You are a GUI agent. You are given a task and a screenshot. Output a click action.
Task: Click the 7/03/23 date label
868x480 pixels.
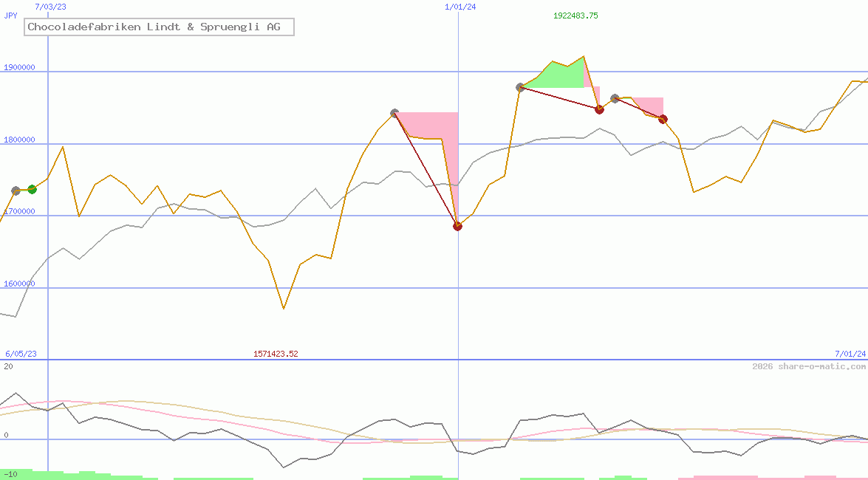coord(50,7)
